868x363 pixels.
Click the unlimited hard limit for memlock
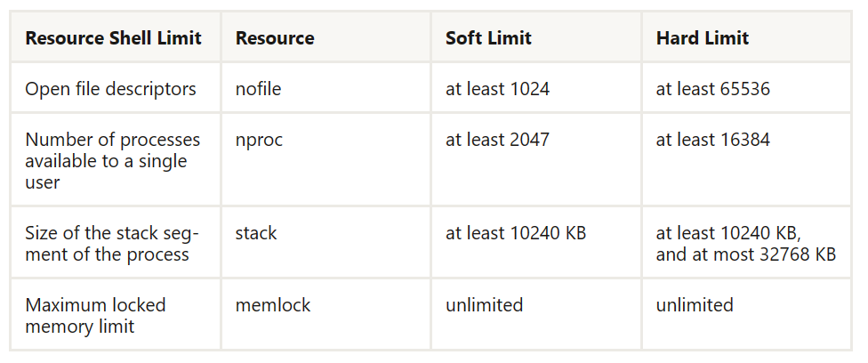click(695, 305)
